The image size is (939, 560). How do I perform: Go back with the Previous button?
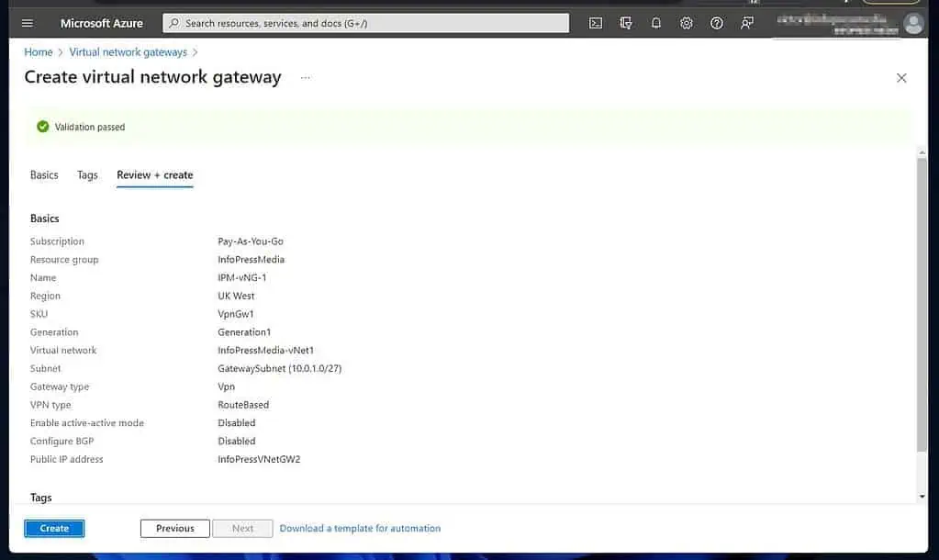pyautogui.click(x=174, y=528)
